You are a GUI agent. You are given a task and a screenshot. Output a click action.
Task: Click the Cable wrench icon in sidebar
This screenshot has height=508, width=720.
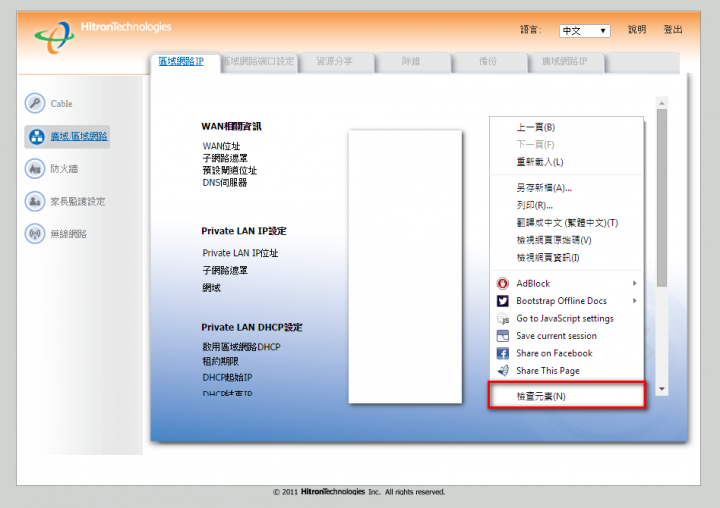point(35,103)
